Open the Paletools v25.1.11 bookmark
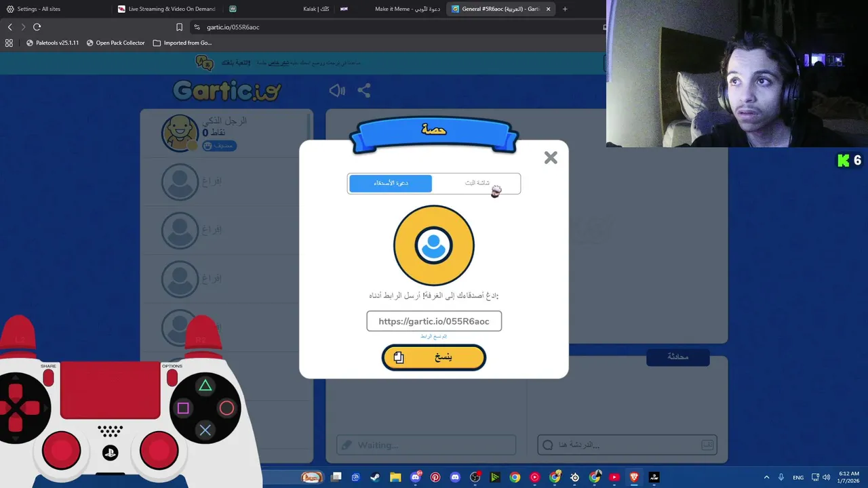The image size is (868, 488). click(x=53, y=43)
